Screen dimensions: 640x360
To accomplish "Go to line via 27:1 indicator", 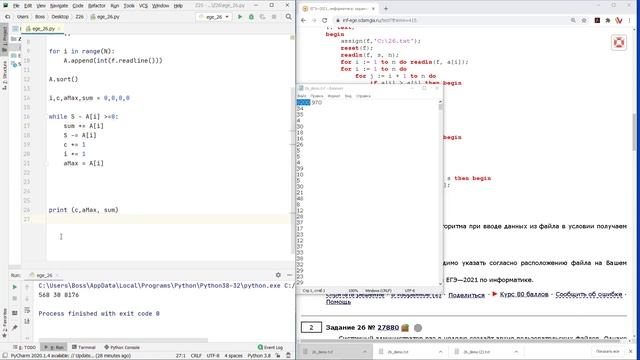I will click(x=181, y=356).
